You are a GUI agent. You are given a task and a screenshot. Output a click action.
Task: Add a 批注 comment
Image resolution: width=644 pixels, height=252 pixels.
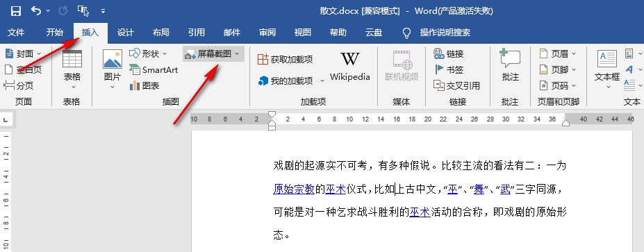[510, 65]
